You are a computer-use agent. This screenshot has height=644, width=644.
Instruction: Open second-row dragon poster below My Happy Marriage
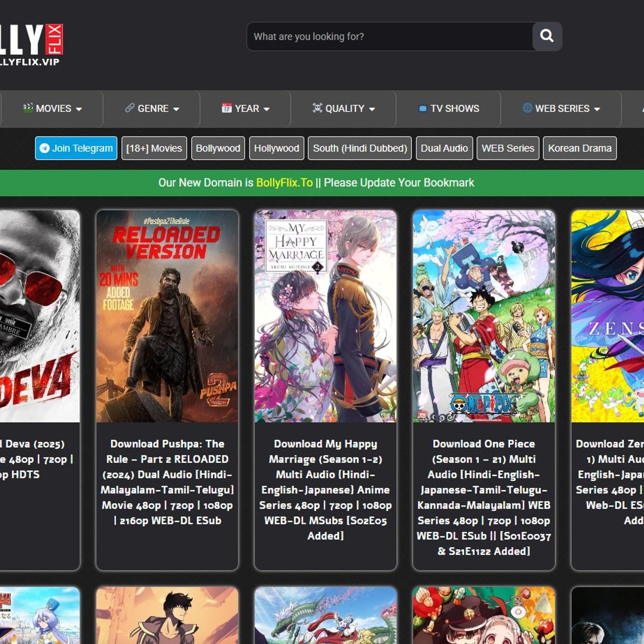326,615
